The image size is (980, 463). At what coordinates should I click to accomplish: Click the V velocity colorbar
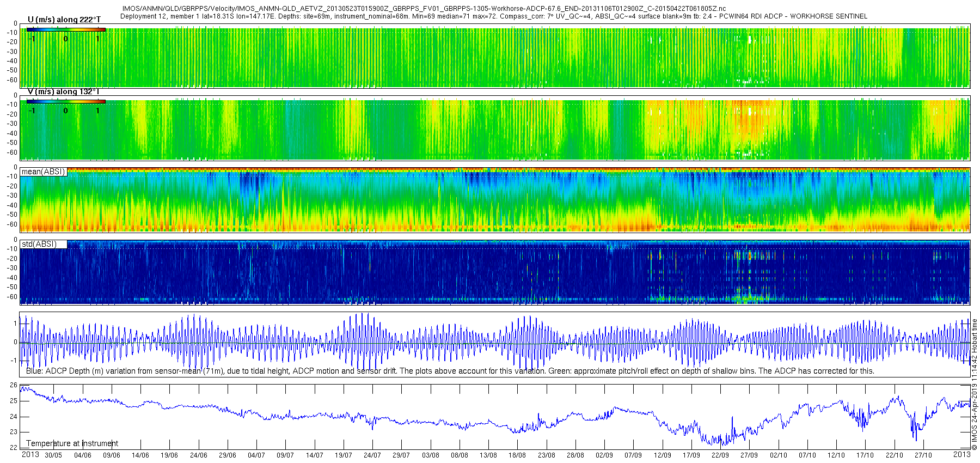pos(66,101)
